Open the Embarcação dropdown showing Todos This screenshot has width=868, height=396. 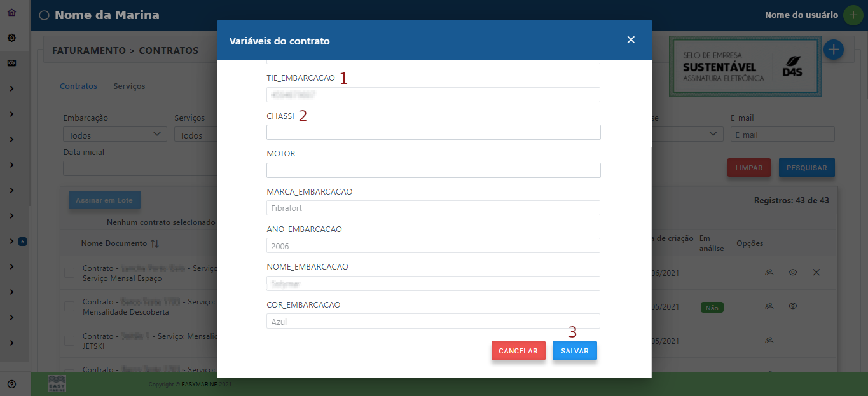tap(114, 134)
